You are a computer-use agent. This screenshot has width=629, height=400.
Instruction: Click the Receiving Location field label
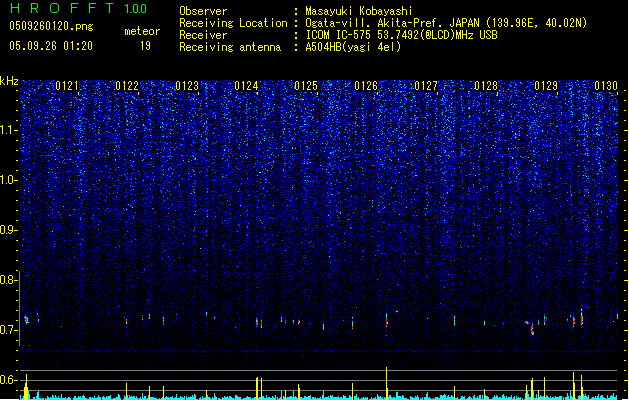[233, 23]
